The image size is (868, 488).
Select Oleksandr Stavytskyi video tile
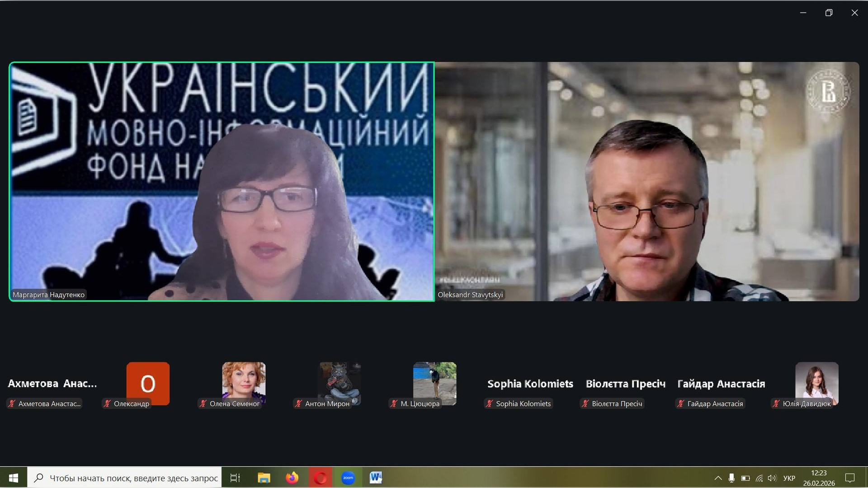point(646,181)
